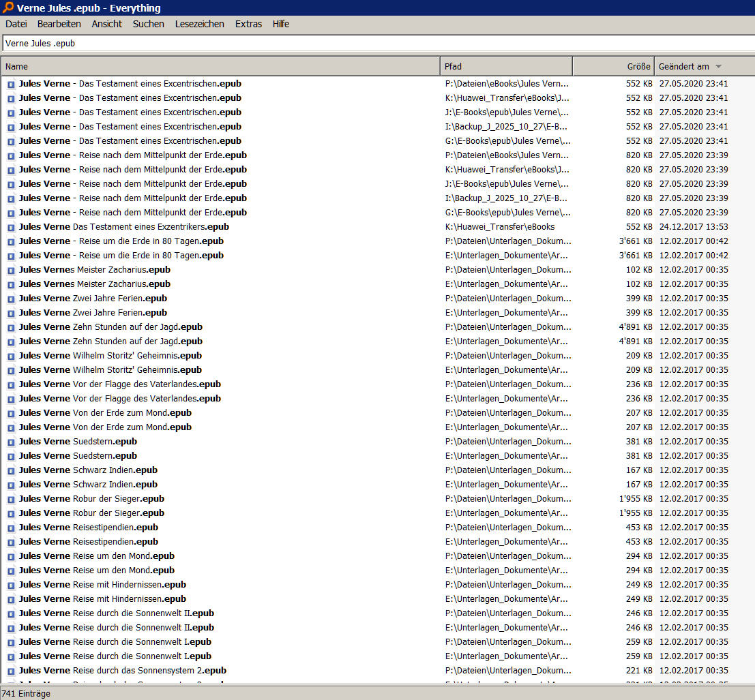Open the Extras menu
The height and width of the screenshot is (700, 755).
click(x=248, y=24)
